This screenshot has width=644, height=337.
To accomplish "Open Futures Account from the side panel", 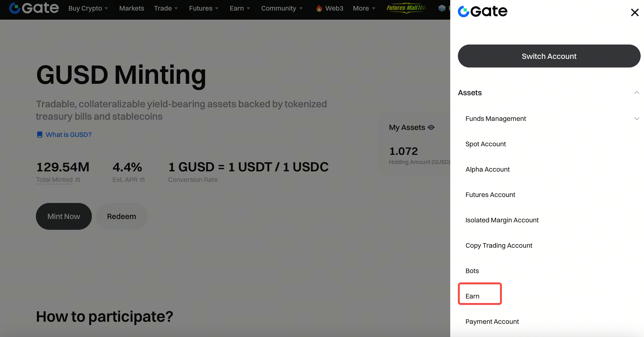I will 490,195.
